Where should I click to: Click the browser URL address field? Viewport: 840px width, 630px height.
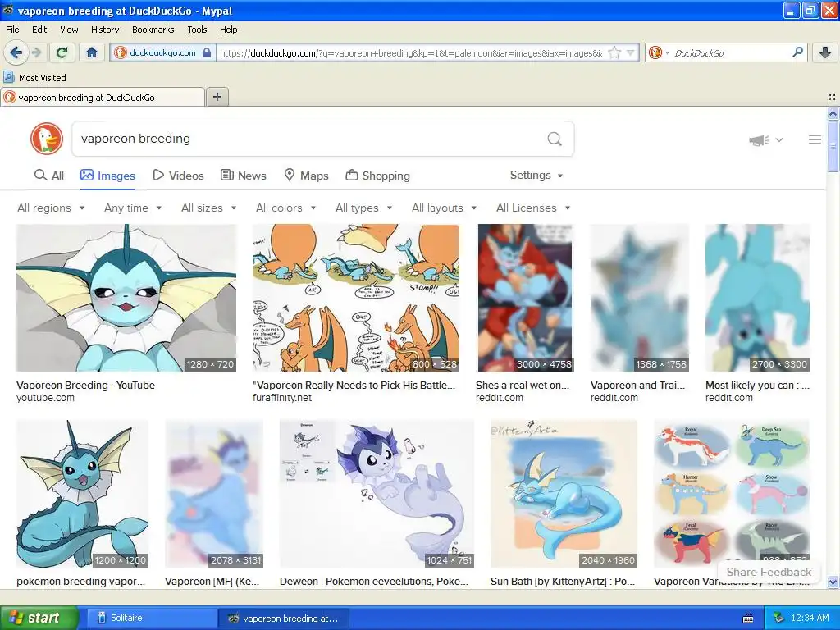click(x=410, y=52)
